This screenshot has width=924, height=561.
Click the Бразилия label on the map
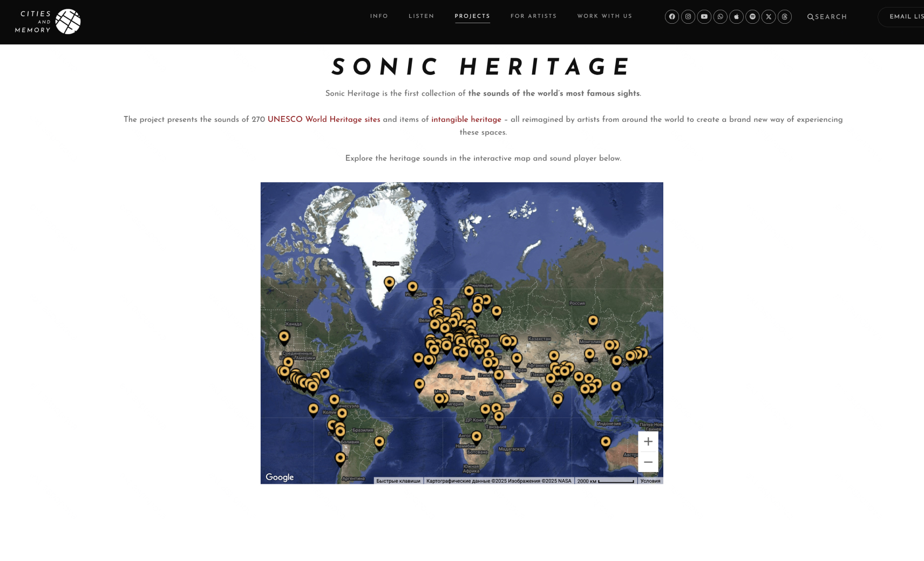pos(363,430)
